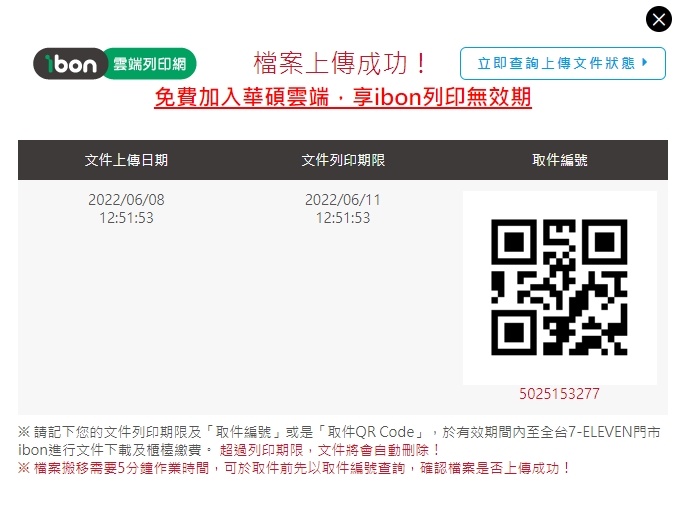The height and width of the screenshot is (512, 684).
Task: Select the upload date 2022/06/08
Action: (126, 200)
